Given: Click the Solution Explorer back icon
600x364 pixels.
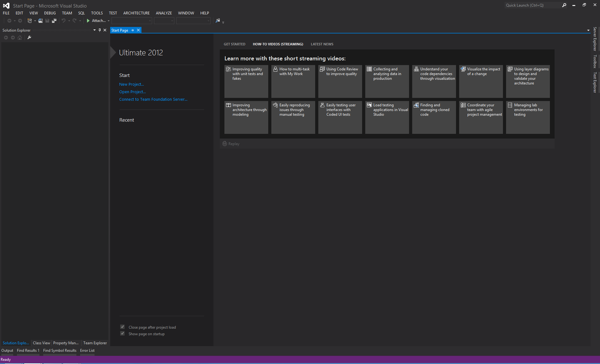Looking at the screenshot, I should [6, 38].
